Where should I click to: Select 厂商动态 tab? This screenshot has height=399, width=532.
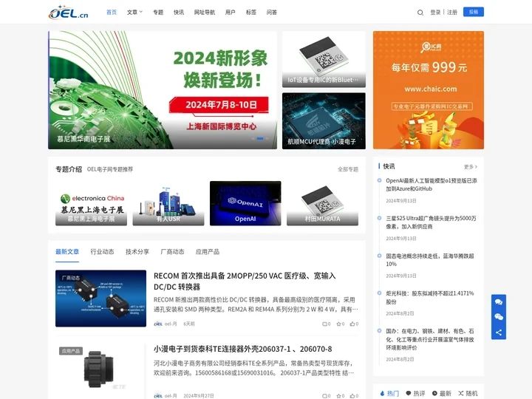point(172,252)
